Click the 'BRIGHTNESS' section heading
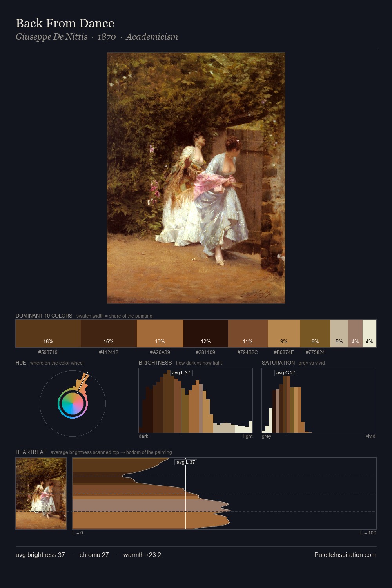Viewport: 392px width, 588px height. click(x=155, y=363)
